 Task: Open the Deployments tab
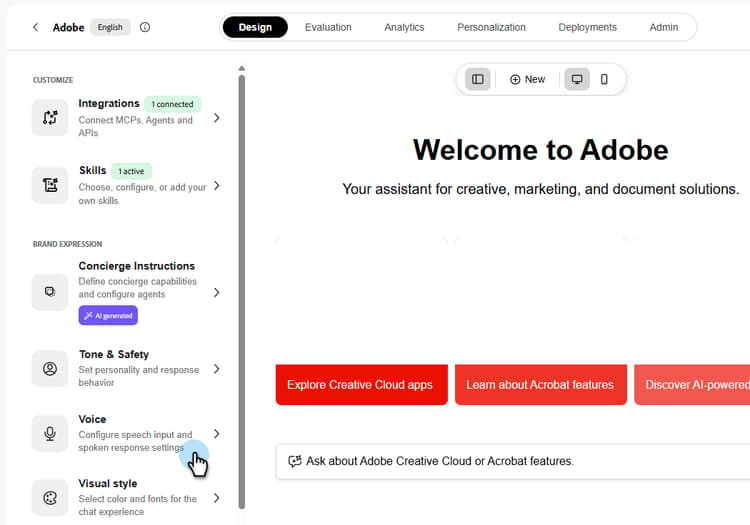[587, 27]
